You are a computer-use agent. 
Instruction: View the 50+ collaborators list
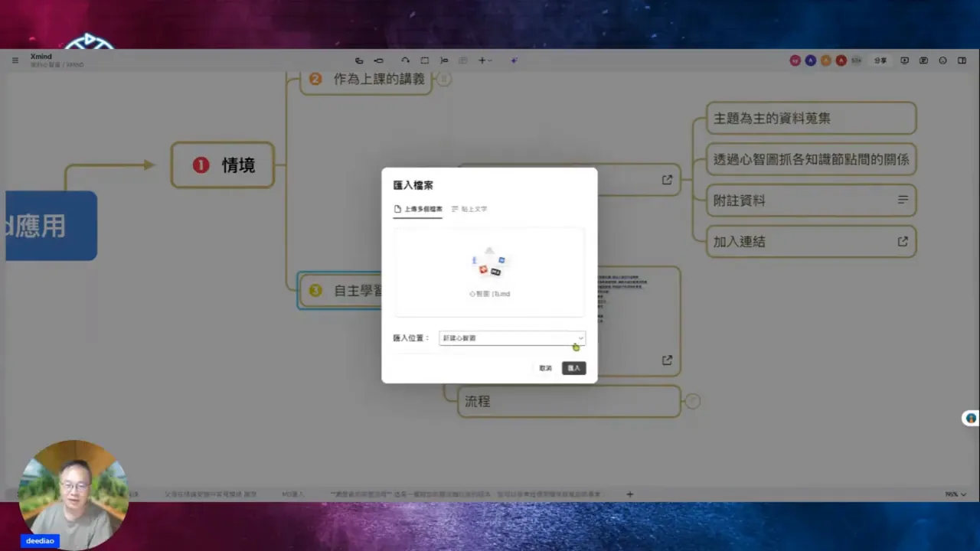click(856, 60)
